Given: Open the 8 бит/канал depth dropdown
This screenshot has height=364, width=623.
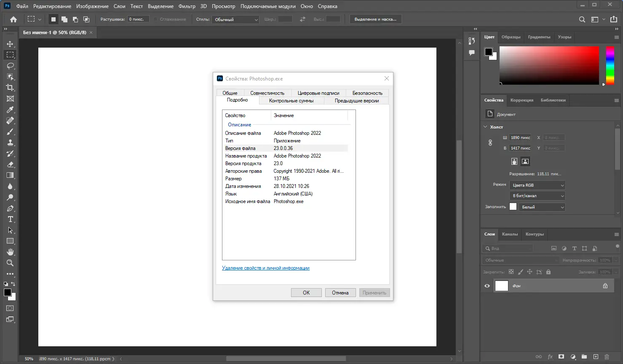Looking at the screenshot, I should tap(537, 195).
